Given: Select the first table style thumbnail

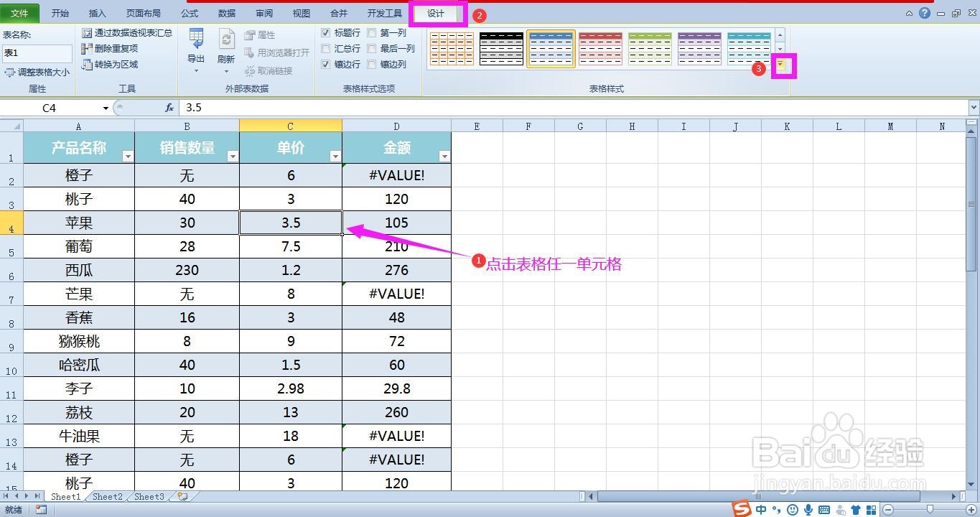Looking at the screenshot, I should coord(451,48).
